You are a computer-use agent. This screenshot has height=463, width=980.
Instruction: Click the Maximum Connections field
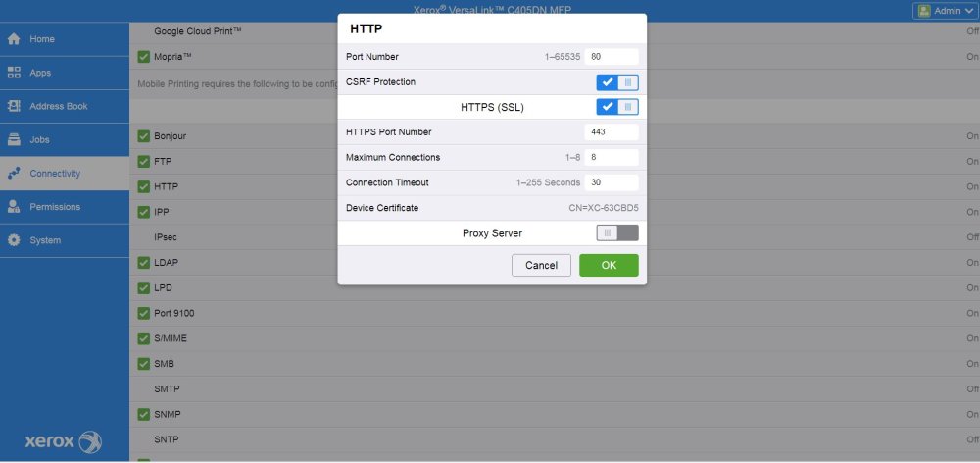(x=612, y=158)
